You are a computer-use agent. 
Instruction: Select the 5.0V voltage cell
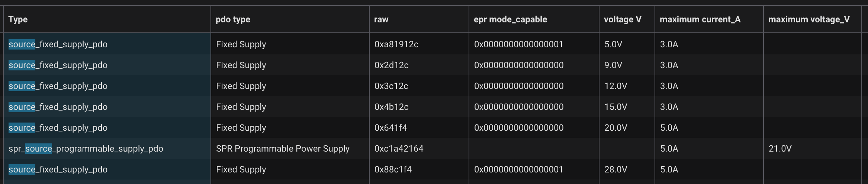coord(627,44)
